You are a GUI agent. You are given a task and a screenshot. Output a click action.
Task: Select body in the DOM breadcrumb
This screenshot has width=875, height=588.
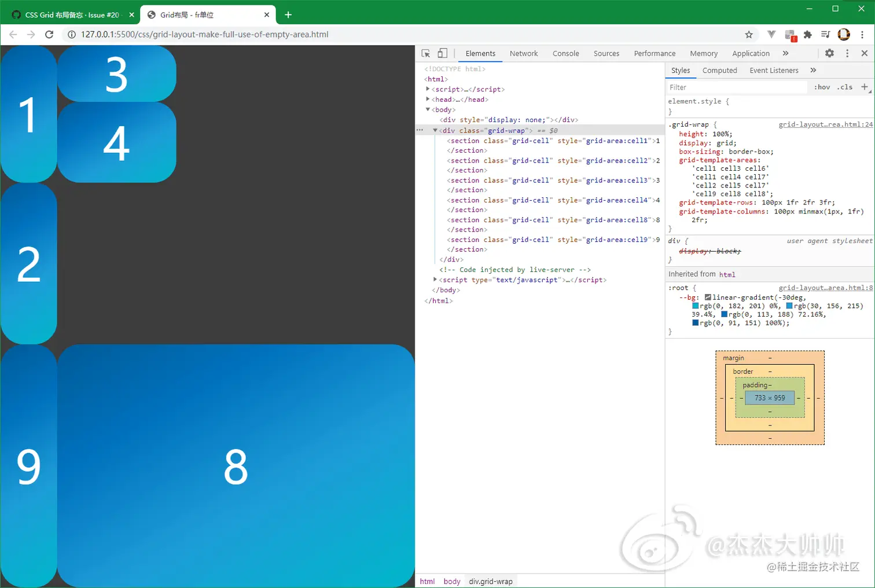point(452,582)
